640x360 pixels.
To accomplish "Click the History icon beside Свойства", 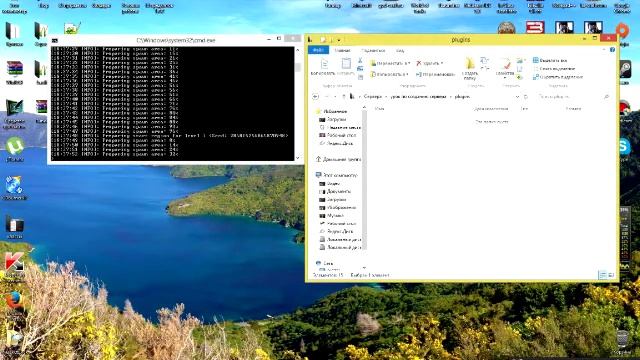I will pyautogui.click(x=520, y=77).
